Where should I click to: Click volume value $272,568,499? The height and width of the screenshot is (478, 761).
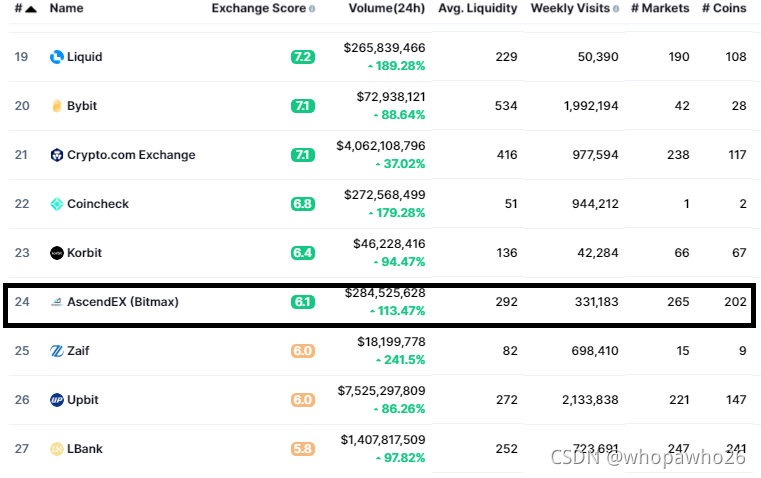(x=384, y=195)
